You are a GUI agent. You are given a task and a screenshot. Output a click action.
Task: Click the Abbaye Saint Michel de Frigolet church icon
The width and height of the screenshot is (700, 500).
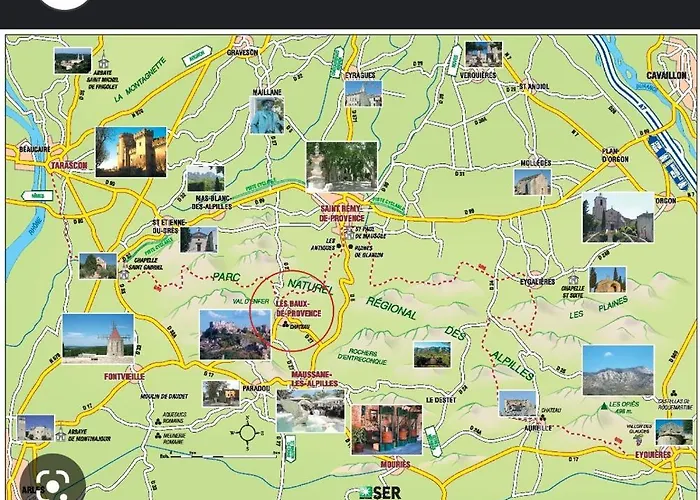(104, 61)
